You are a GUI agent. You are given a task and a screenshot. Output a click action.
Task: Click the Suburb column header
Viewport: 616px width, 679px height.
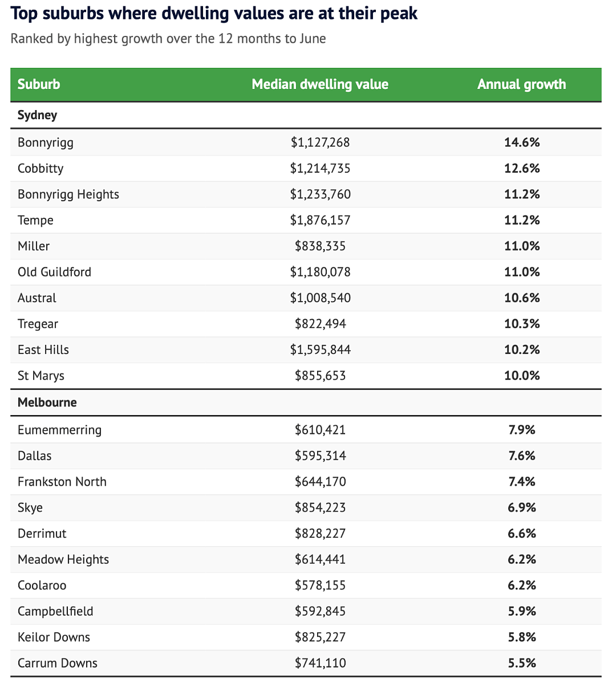[39, 84]
